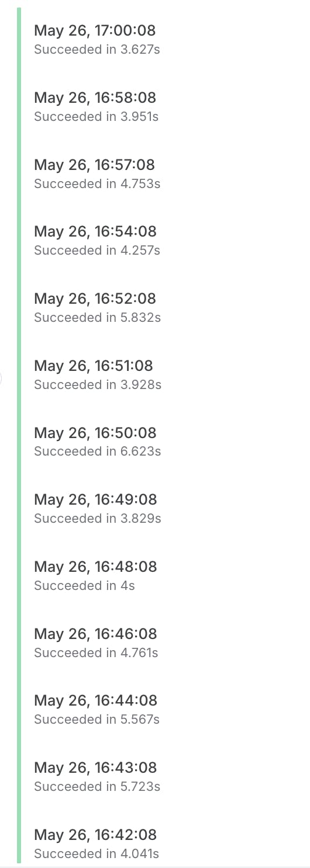310x868 pixels.
Task: Click the 'Succeeded in 4.041s' status line
Action: pyautogui.click(x=97, y=853)
